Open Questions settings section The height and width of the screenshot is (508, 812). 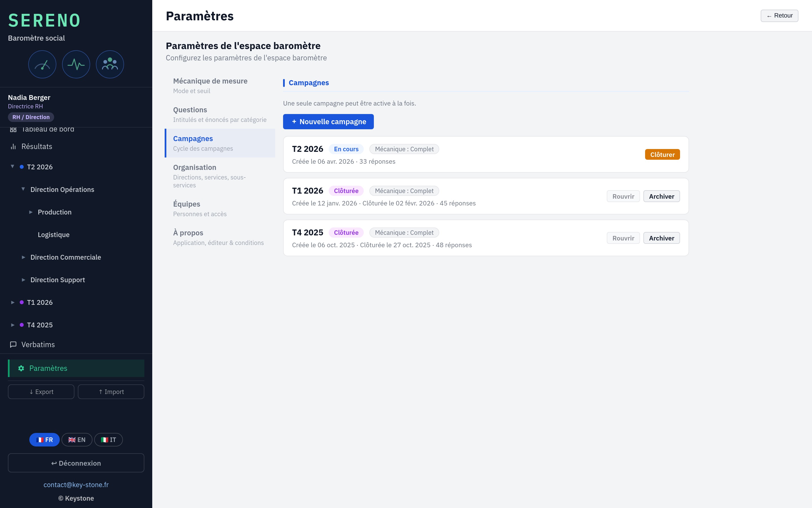pyautogui.click(x=220, y=115)
